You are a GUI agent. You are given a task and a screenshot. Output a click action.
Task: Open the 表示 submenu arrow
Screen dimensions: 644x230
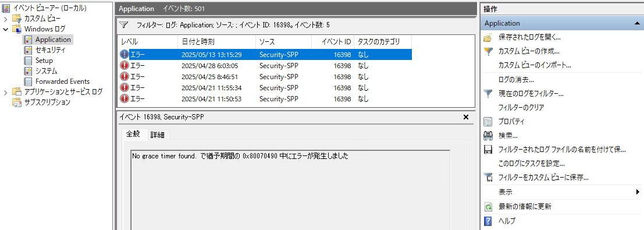[638, 192]
